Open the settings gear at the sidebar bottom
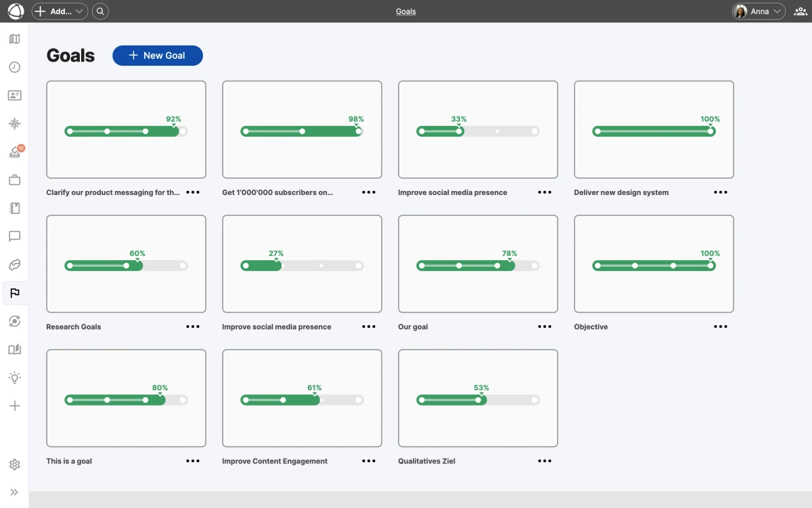The image size is (812, 508). 14,465
